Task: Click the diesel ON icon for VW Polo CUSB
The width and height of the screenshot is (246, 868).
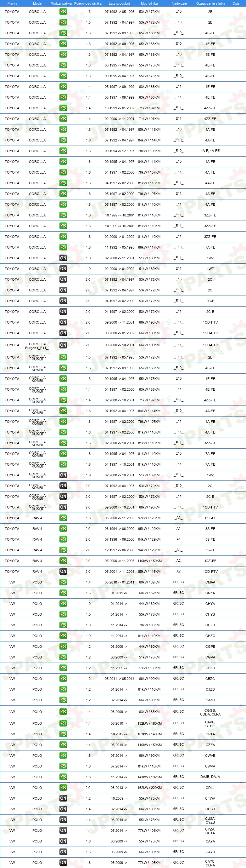Action: [63, 809]
